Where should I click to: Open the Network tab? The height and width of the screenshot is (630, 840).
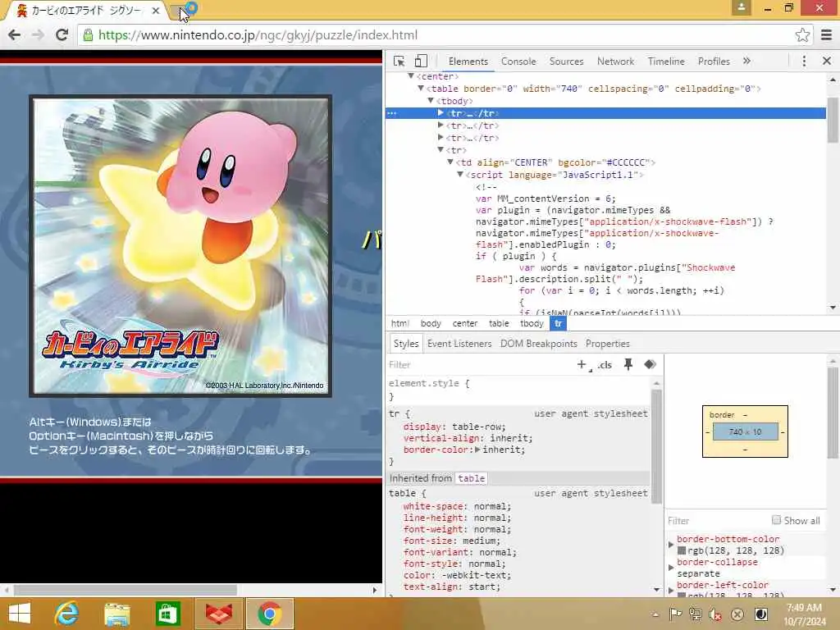tap(615, 61)
